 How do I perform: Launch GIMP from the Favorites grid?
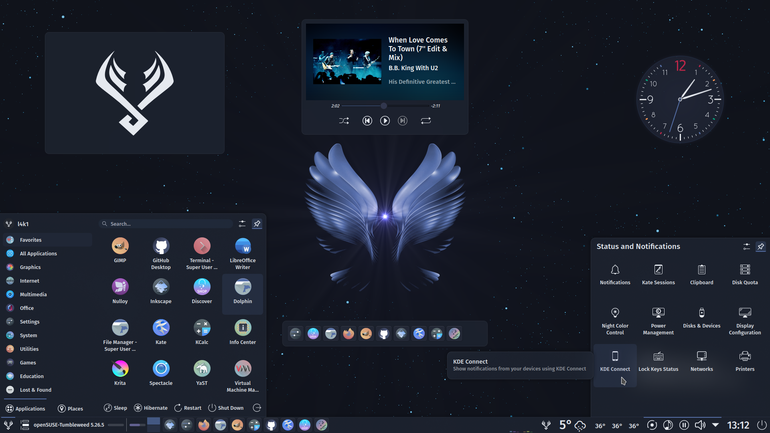pyautogui.click(x=120, y=249)
